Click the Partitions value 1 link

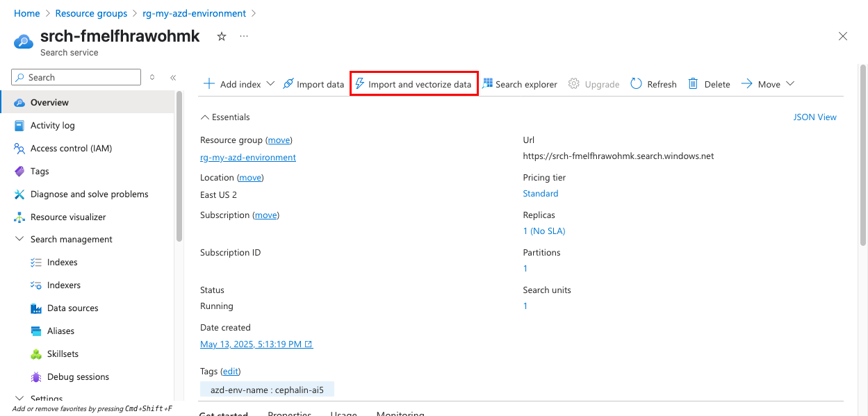coord(525,269)
